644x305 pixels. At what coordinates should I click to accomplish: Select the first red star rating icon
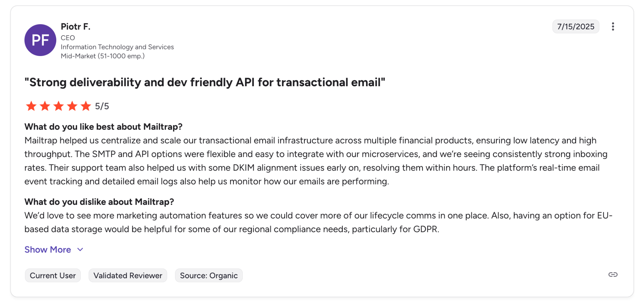click(x=31, y=106)
